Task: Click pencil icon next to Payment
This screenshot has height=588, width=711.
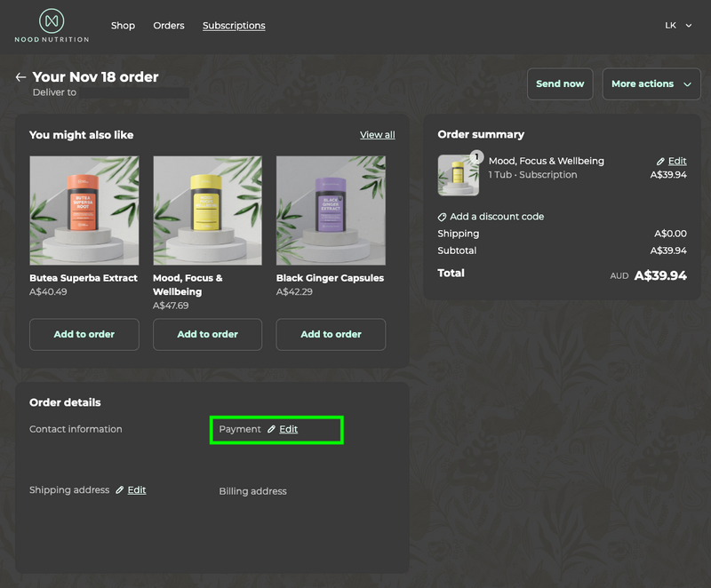Action: 272,429
